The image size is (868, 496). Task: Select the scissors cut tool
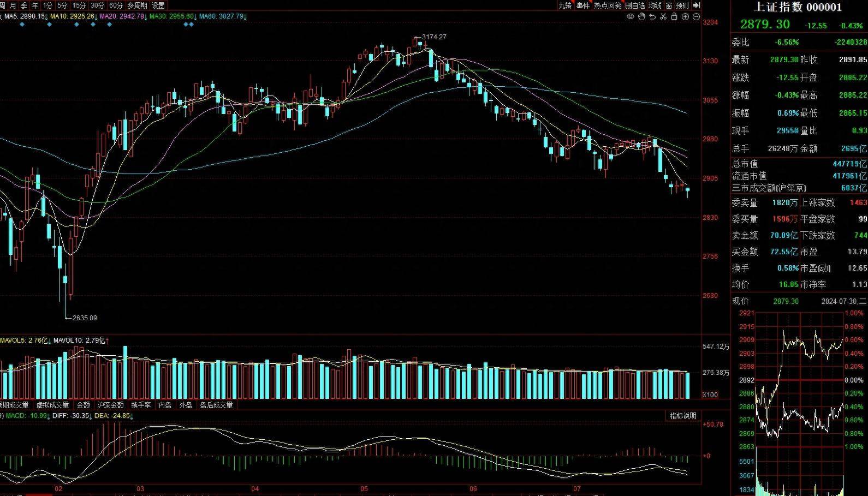[x=663, y=17]
